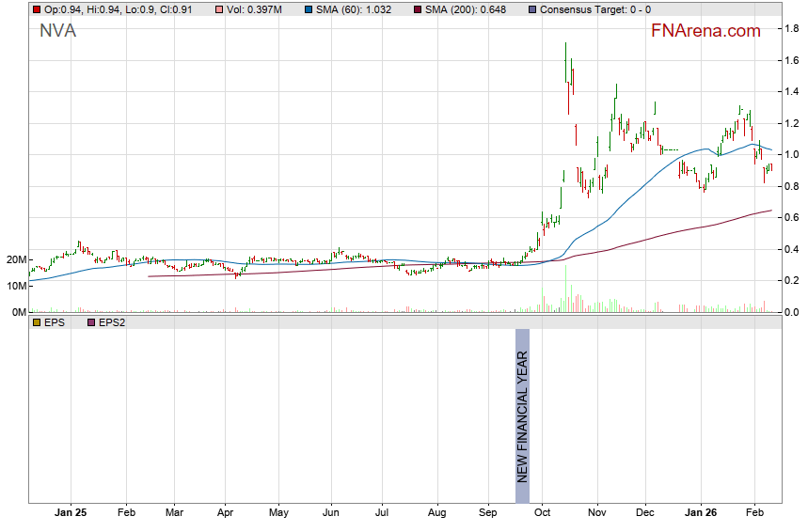808x532 pixels.
Task: Toggle the SMA (200): 0.648 legend entry
Action: point(464,9)
